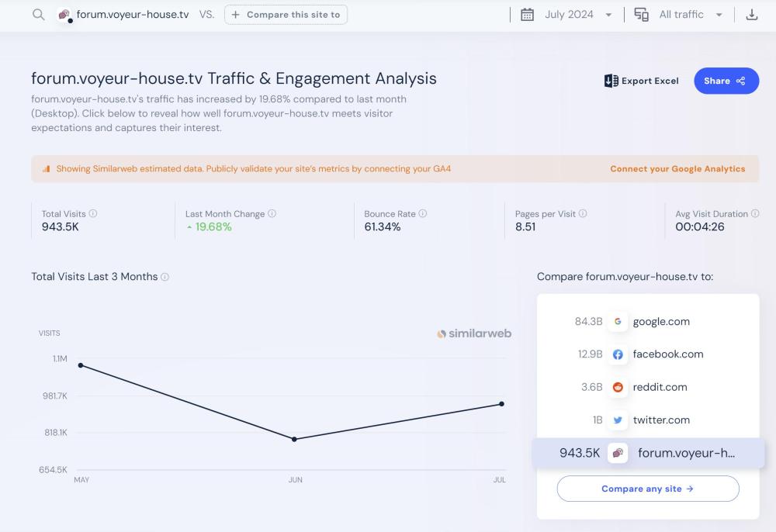Select google.com in comparison list
The width and height of the screenshot is (776, 532).
pos(660,322)
